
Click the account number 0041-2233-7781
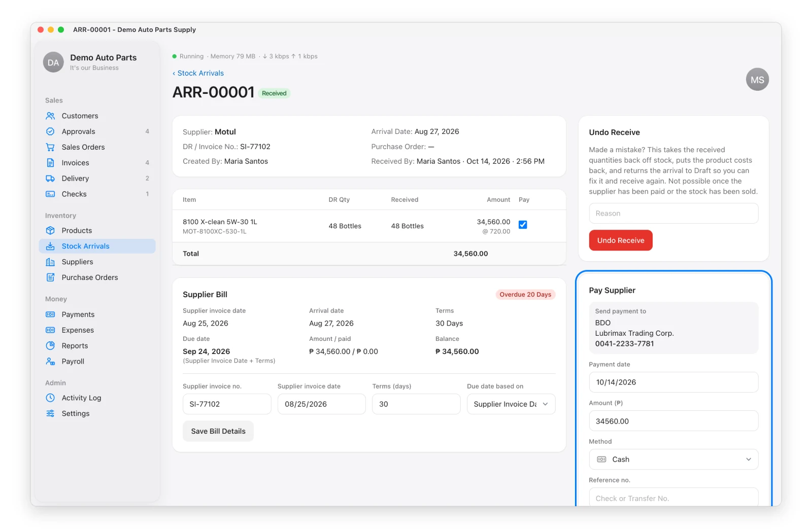pyautogui.click(x=624, y=344)
